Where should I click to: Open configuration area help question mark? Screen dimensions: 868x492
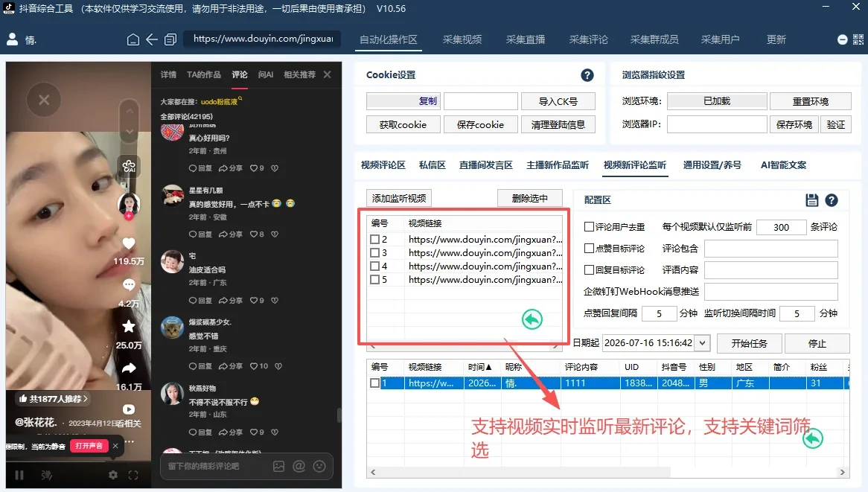(832, 199)
